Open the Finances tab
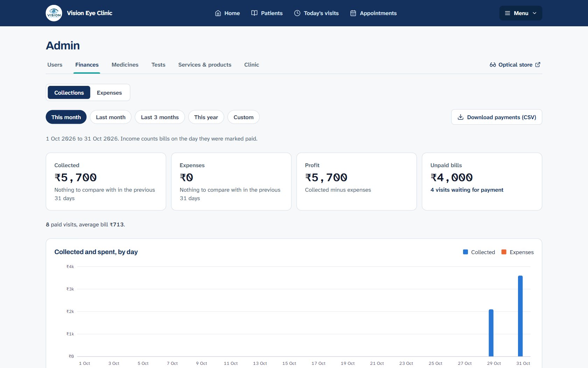This screenshot has width=588, height=368. tap(87, 64)
